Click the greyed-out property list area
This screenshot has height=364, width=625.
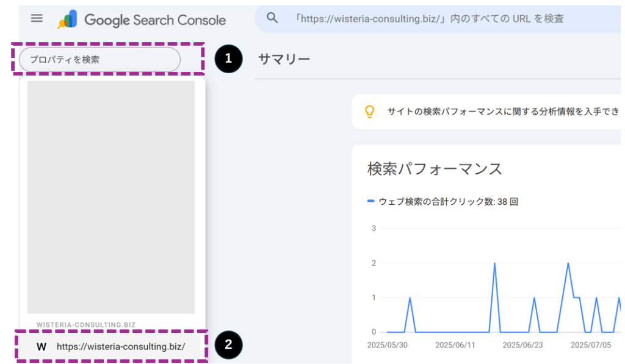click(111, 197)
